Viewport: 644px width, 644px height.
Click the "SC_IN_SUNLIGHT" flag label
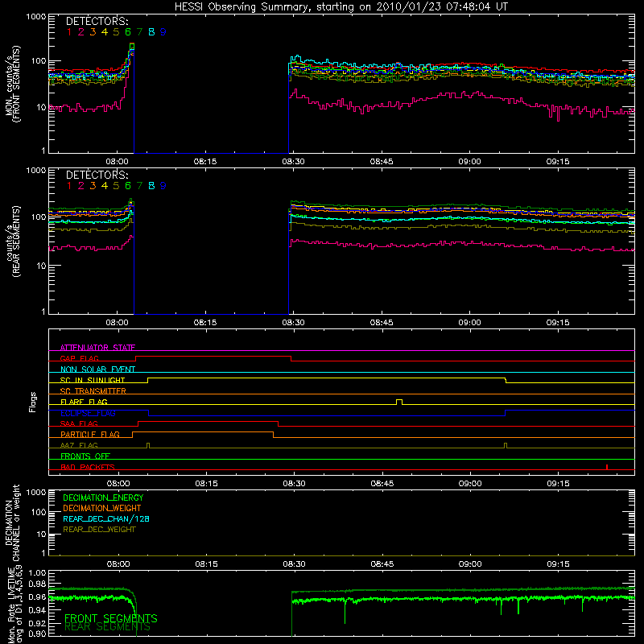(93, 380)
